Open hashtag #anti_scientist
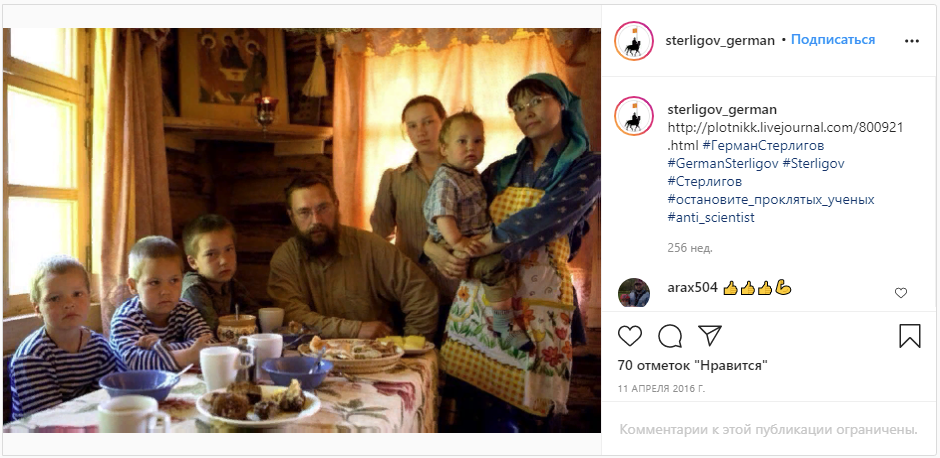This screenshot has height=458, width=940. [x=711, y=218]
